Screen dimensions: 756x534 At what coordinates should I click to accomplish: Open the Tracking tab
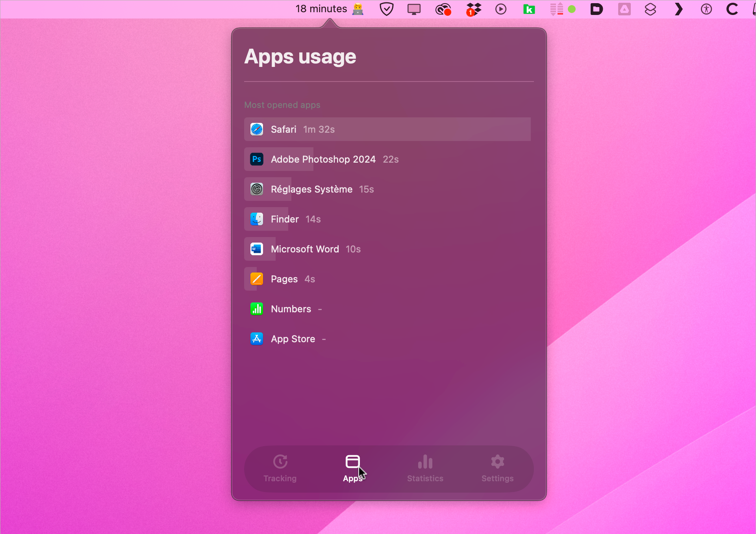pyautogui.click(x=280, y=468)
